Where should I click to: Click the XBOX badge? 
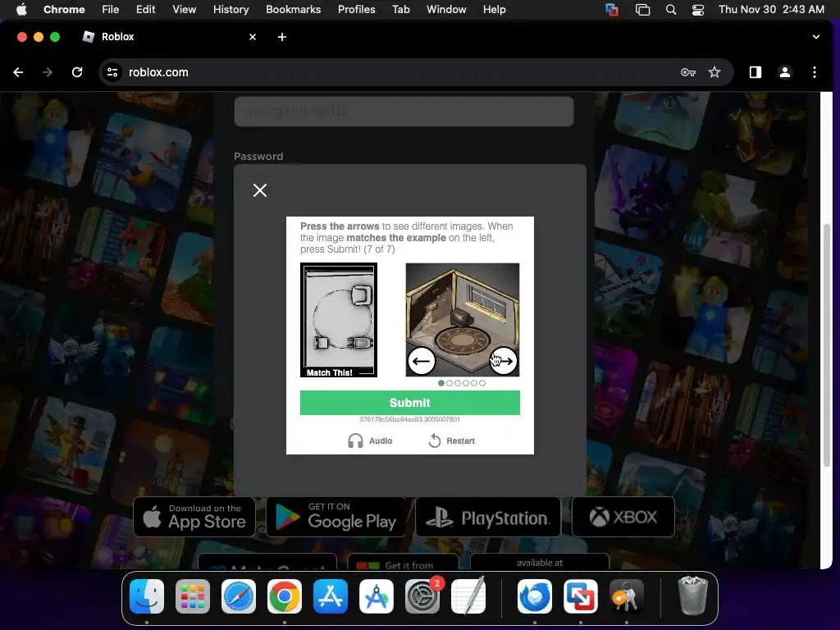pyautogui.click(x=623, y=517)
